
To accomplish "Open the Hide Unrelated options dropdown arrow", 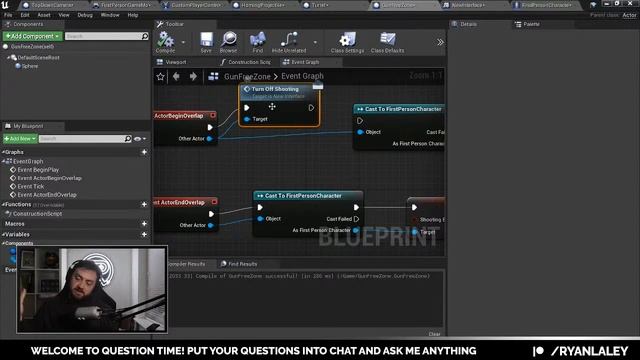I will (315, 42).
